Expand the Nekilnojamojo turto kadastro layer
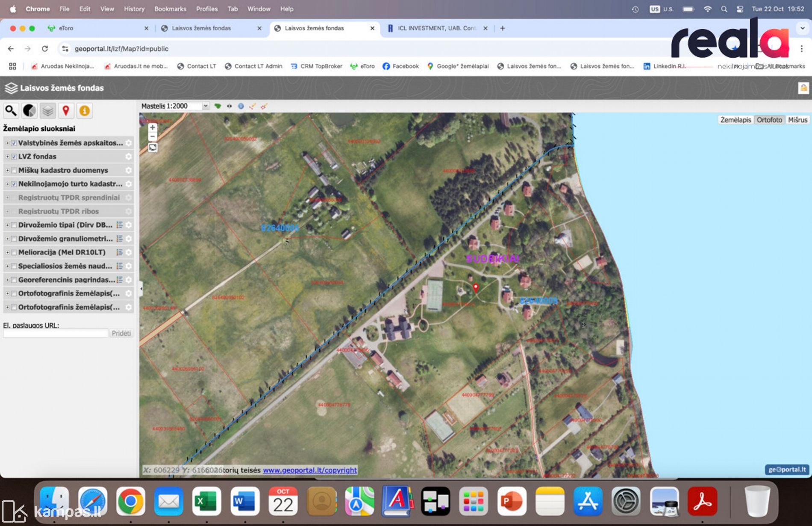Viewport: 812px width, 526px height. coord(7,184)
